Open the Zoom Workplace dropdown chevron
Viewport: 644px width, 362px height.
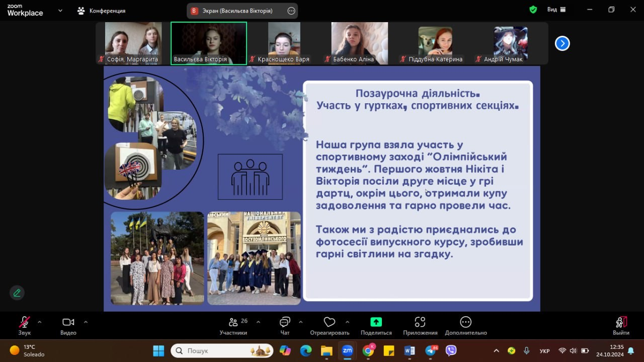click(x=60, y=10)
